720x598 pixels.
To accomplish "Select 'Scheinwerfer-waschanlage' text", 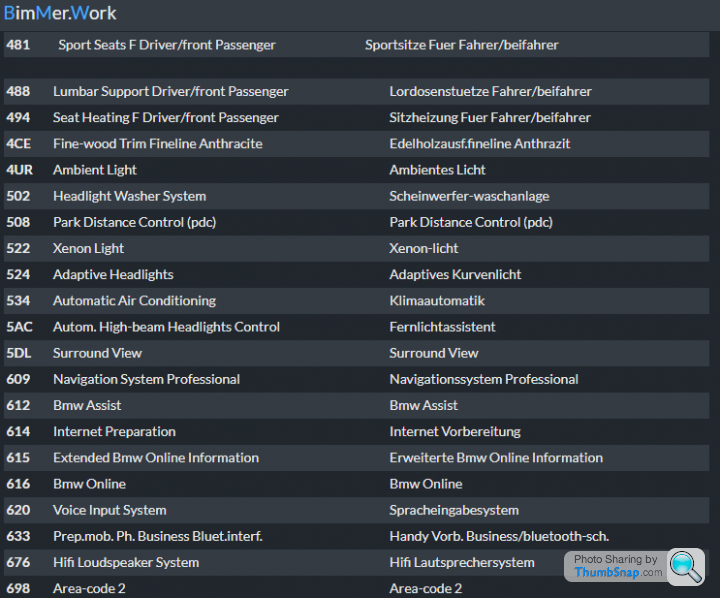I will click(x=469, y=196).
